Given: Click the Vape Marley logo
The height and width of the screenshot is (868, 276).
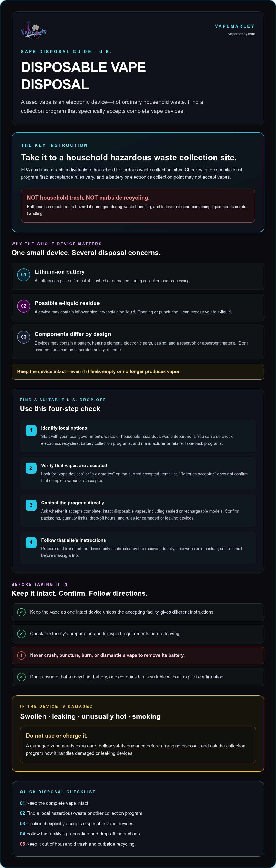Looking at the screenshot, I should [34, 30].
